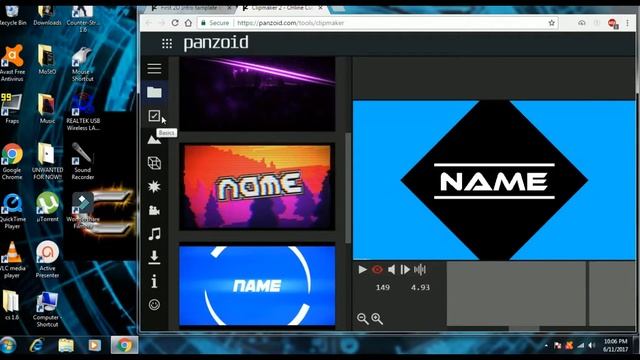
Task: Open the music note audio icon
Action: point(154,234)
